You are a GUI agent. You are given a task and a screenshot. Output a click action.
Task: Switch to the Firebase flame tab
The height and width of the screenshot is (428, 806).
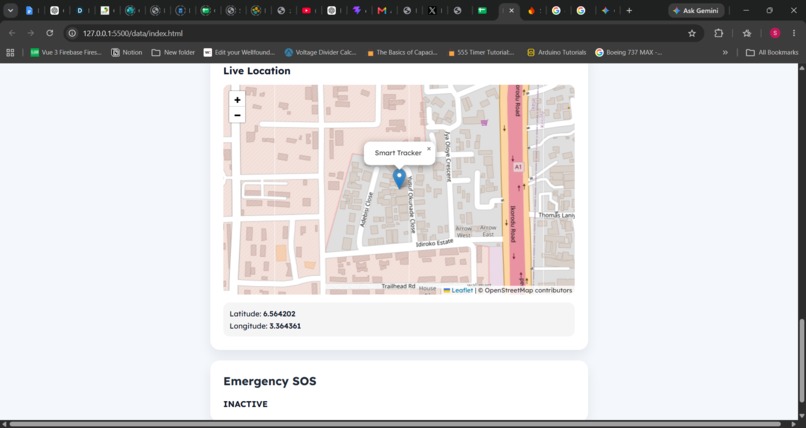[x=531, y=10]
